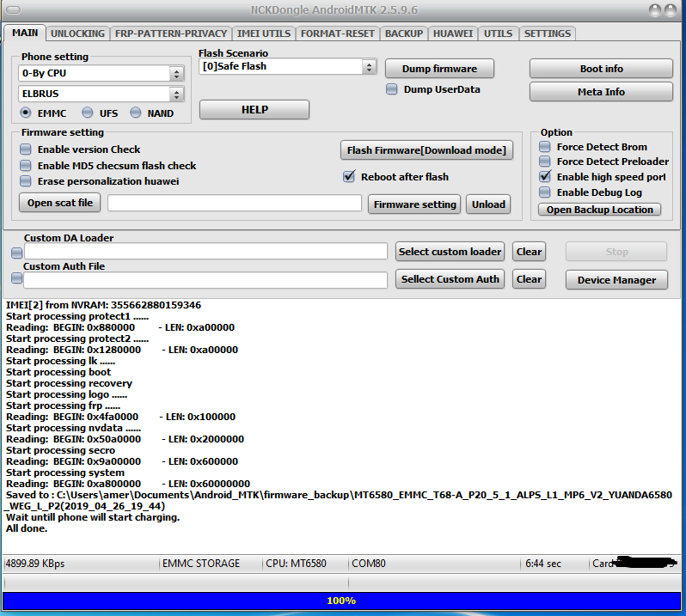Select the NAND storage radio button
The width and height of the screenshot is (686, 616).
[136, 113]
